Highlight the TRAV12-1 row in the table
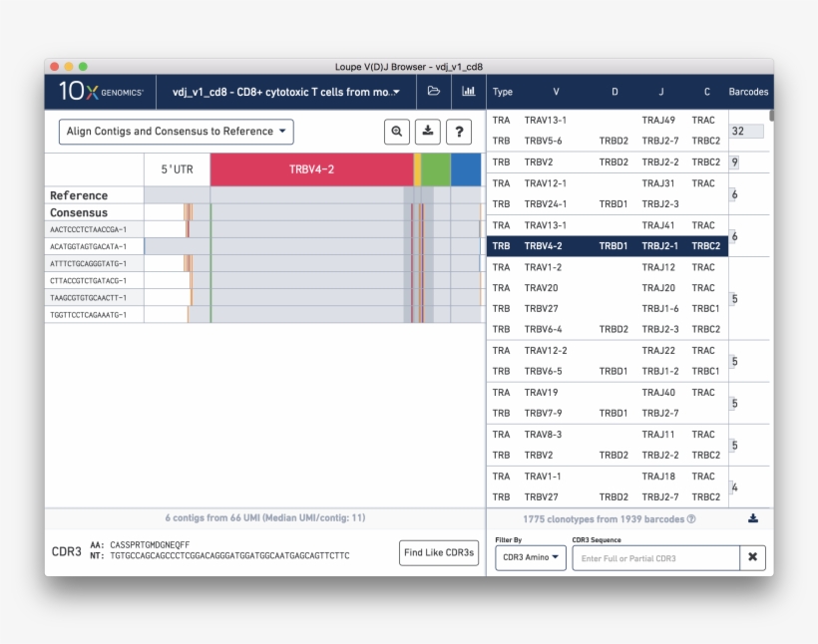818x644 pixels. pyautogui.click(x=599, y=183)
